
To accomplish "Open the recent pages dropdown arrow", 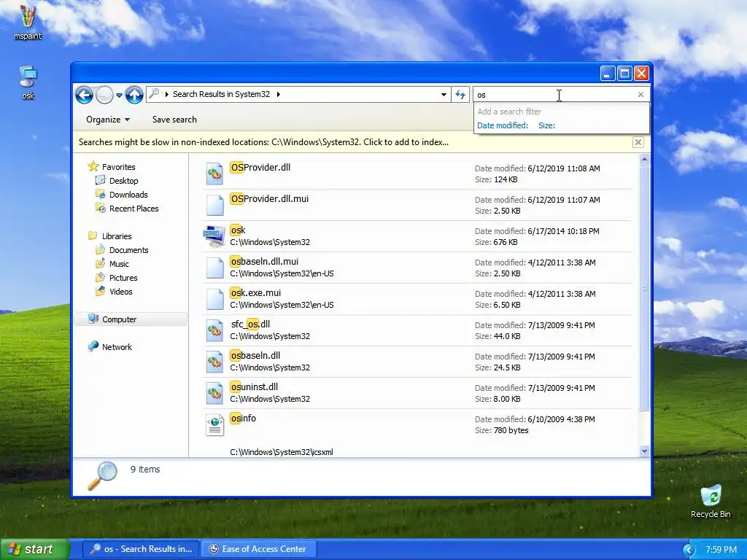I will [x=119, y=96].
